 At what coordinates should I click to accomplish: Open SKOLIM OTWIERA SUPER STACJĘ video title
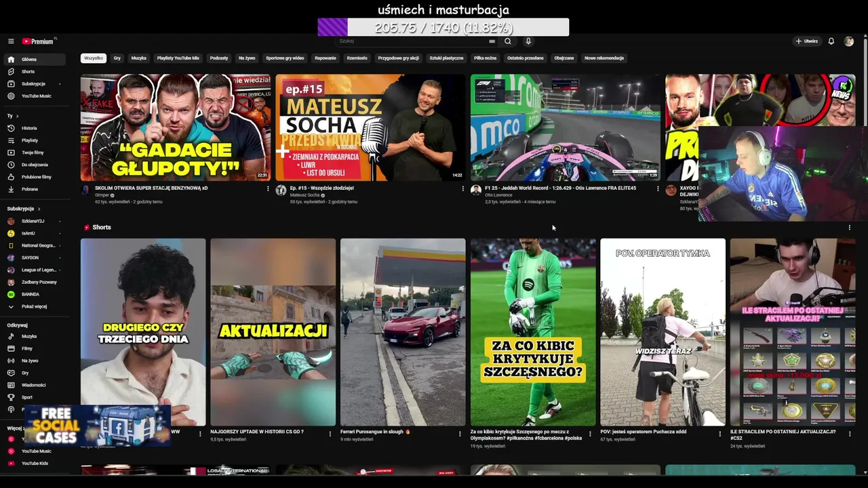pyautogui.click(x=151, y=188)
